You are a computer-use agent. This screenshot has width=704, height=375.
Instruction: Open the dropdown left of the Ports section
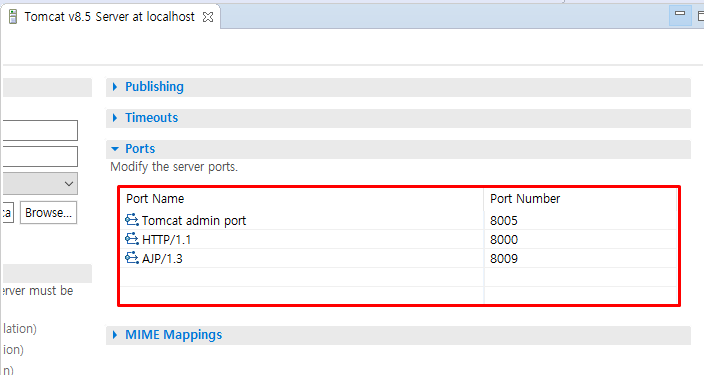[x=40, y=184]
